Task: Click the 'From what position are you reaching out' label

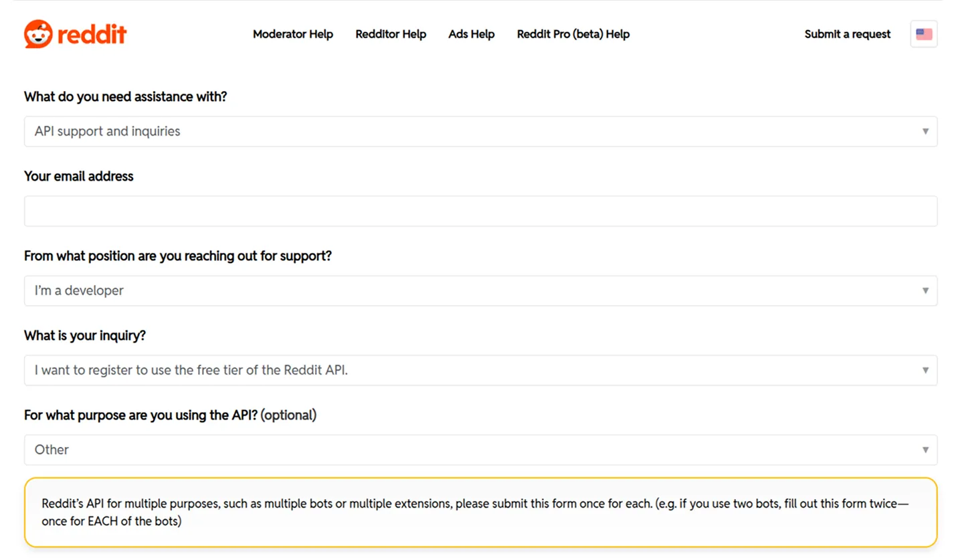Action: pyautogui.click(x=178, y=256)
